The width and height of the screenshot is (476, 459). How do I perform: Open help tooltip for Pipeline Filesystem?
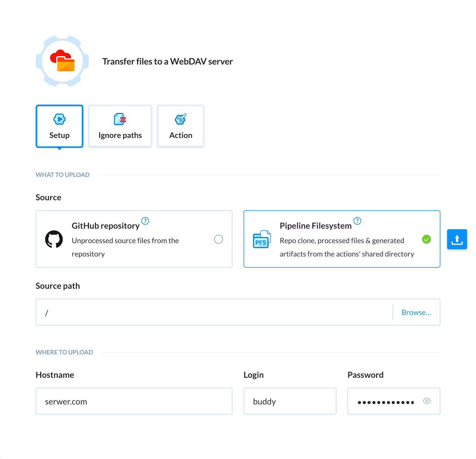click(357, 221)
